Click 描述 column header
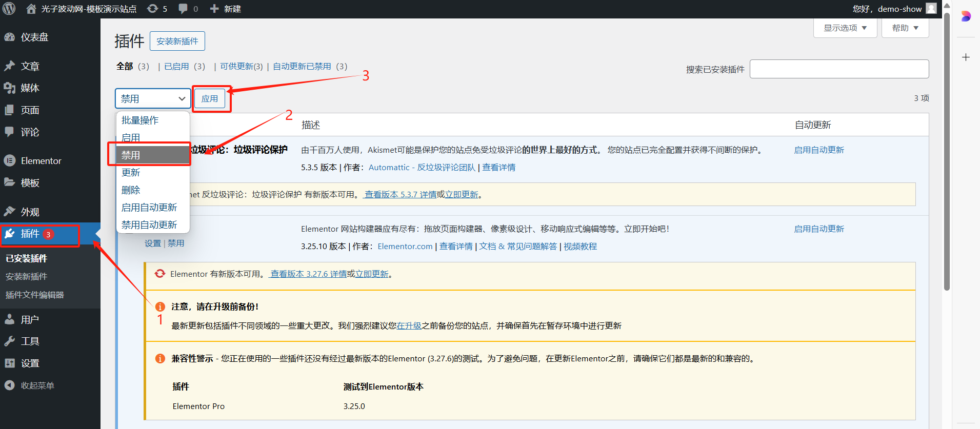980x429 pixels. click(311, 125)
